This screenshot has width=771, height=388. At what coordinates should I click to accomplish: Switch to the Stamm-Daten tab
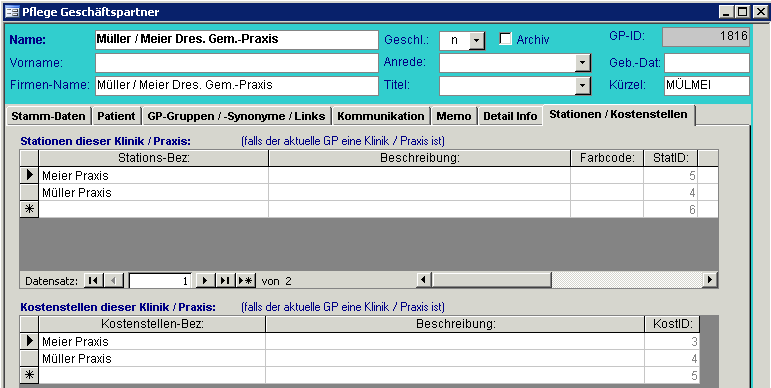point(48,117)
